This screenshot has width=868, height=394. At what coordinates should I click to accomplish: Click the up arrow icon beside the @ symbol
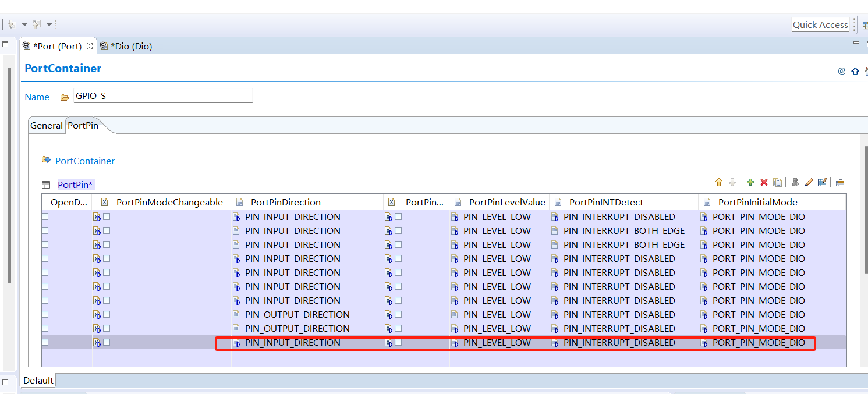click(855, 72)
